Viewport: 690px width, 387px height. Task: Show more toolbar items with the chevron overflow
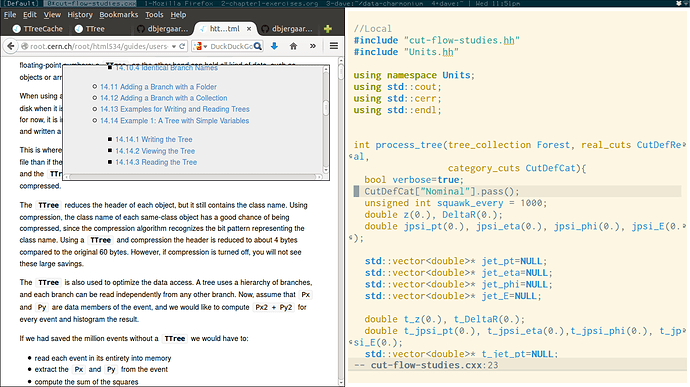(313, 46)
